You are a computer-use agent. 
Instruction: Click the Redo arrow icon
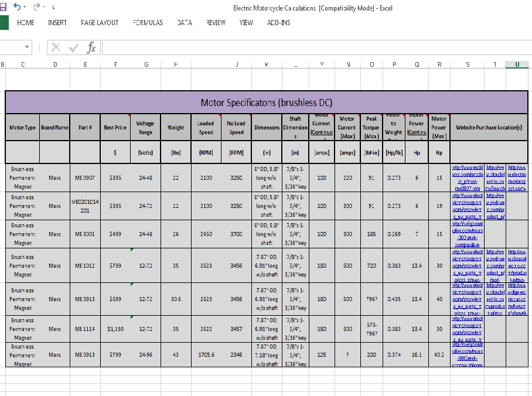pyautogui.click(x=36, y=6)
